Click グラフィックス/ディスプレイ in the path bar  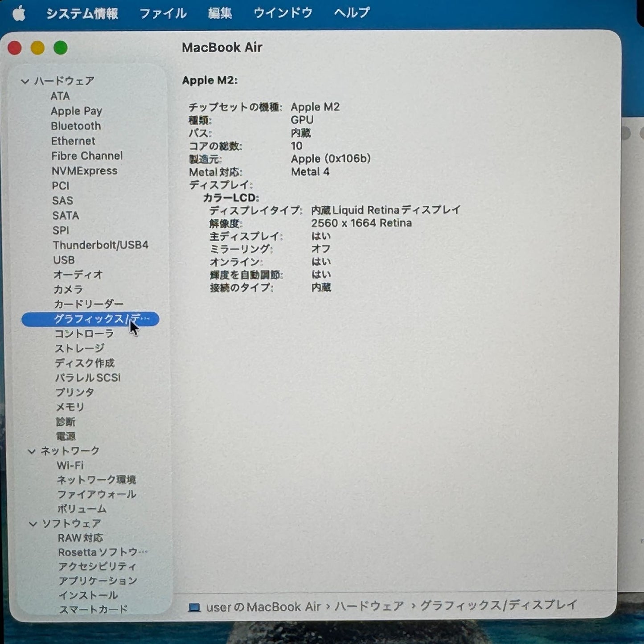pyautogui.click(x=499, y=605)
